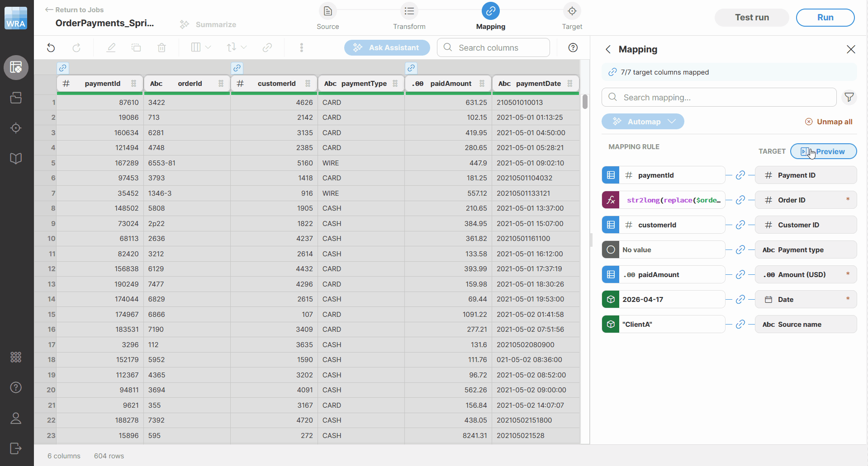Toggle mapping link between customerId and Customer ID
Viewport: 868px width, 466px height.
click(x=740, y=225)
